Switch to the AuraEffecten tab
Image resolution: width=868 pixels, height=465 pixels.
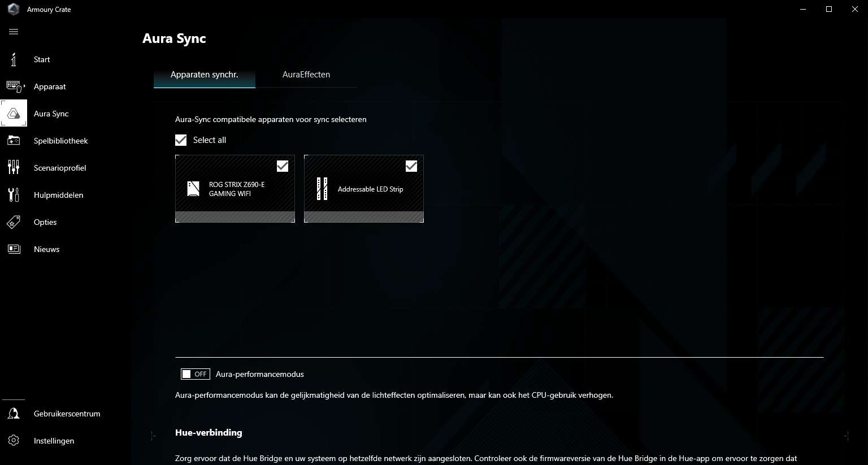[306, 75]
